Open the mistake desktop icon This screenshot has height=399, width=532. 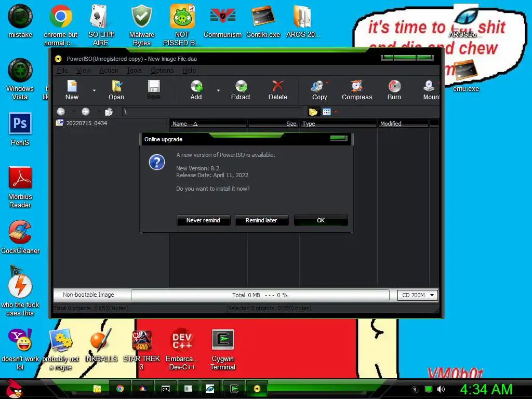[20, 21]
